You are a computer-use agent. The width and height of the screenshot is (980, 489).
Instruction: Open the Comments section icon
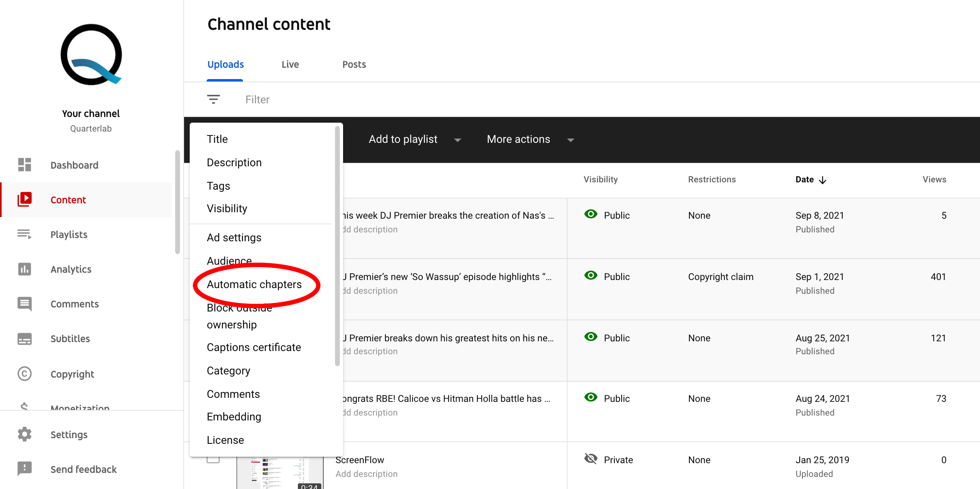pyautogui.click(x=24, y=304)
